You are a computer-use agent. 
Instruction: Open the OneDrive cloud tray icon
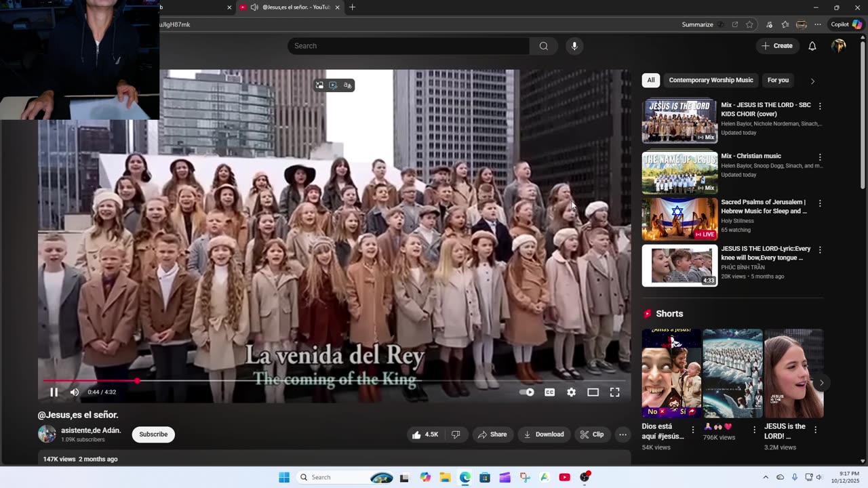point(780,477)
